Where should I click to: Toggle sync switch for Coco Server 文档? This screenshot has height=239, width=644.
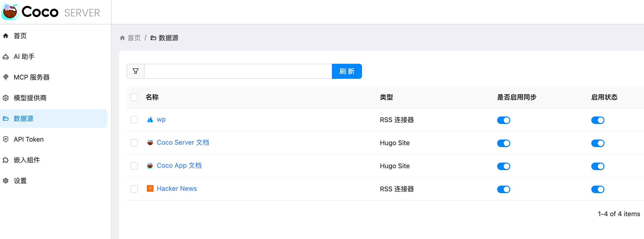pos(503,143)
